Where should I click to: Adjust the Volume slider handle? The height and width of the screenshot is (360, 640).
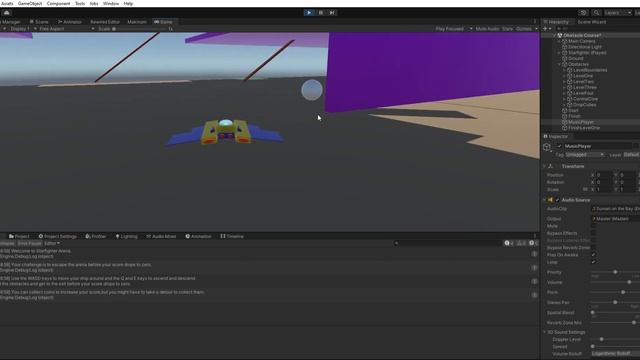pos(629,282)
